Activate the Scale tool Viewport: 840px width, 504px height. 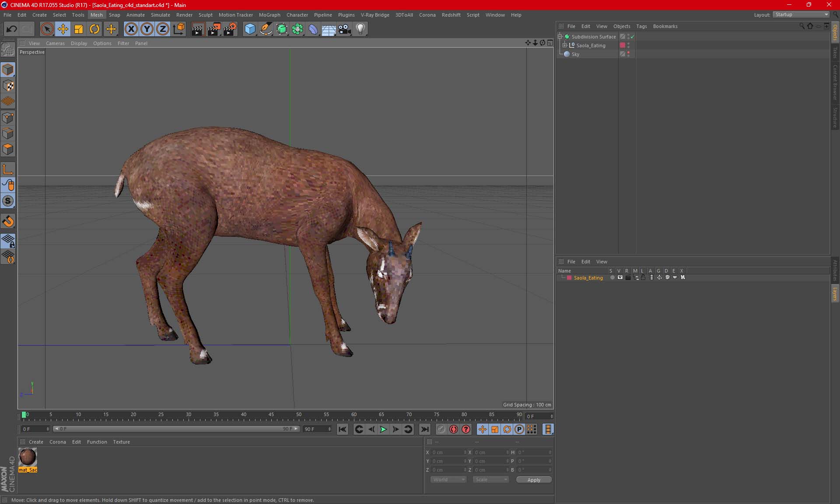79,29
